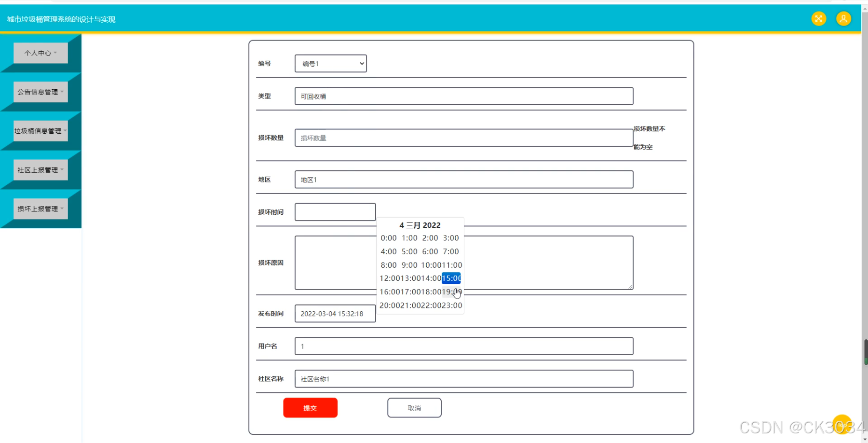
Task: Click the 取消 cancel button
Action: tap(414, 408)
